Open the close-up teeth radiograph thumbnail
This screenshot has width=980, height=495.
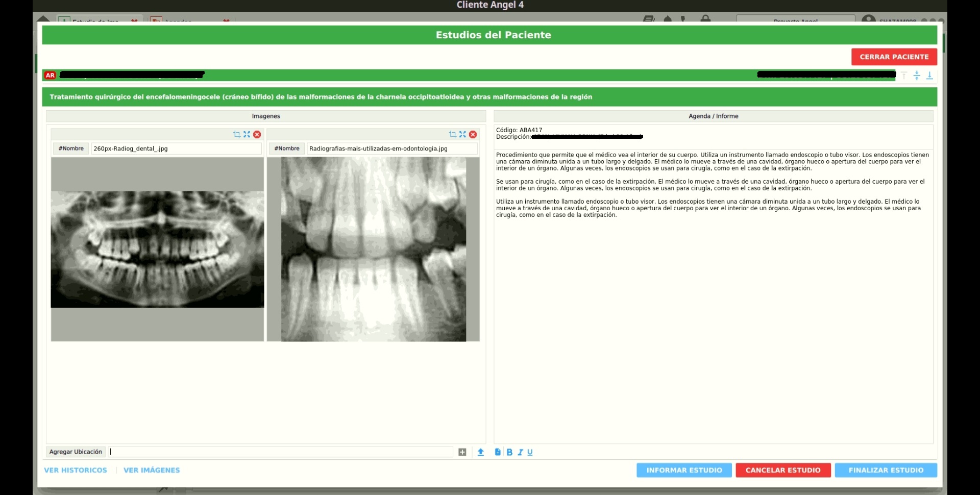pyautogui.click(x=373, y=249)
